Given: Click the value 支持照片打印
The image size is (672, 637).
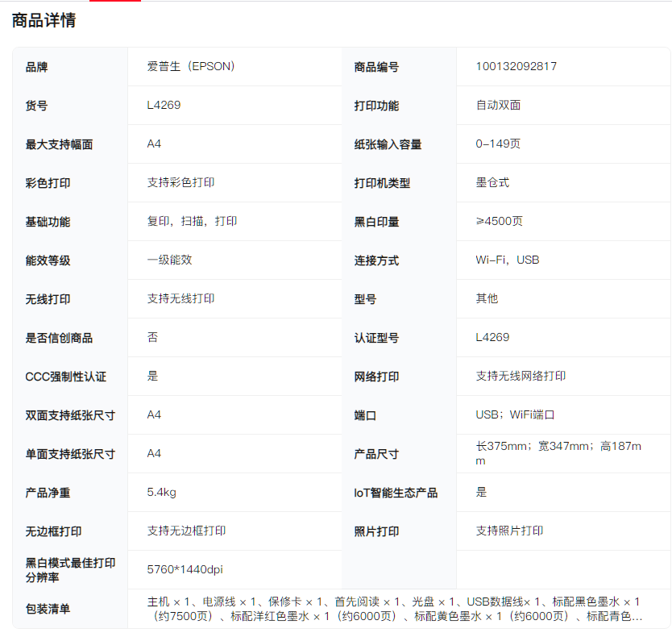Looking at the screenshot, I should (x=509, y=531).
